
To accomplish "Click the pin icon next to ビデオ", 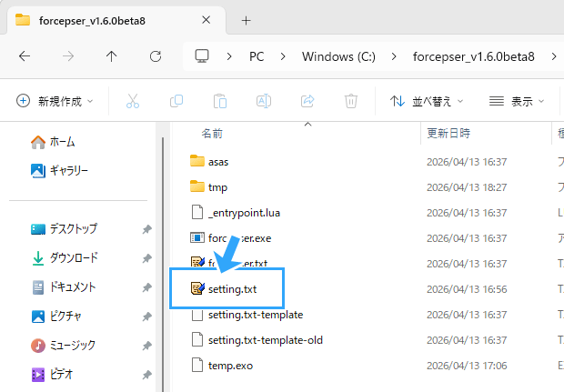I will (146, 375).
